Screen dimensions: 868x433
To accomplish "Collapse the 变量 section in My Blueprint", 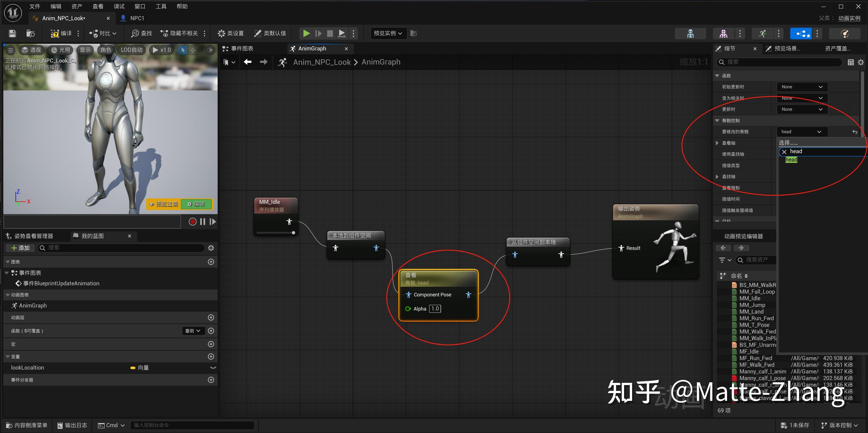I will tap(7, 357).
